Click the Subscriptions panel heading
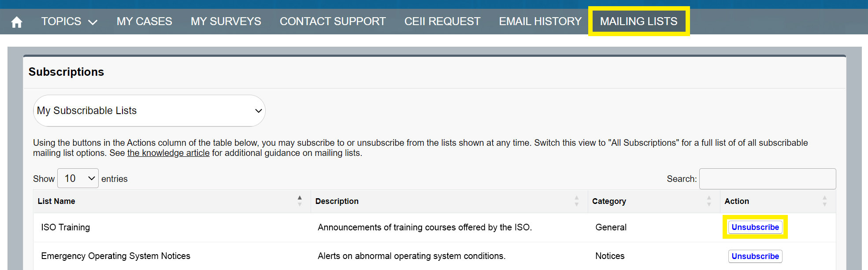Screen dimensions: 868x270 pos(66,72)
